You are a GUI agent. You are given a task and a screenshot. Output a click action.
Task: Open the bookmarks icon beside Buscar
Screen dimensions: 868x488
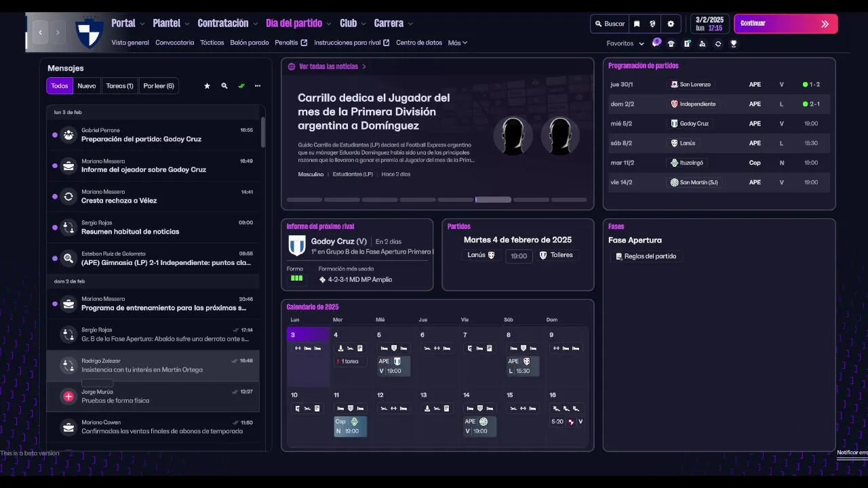[637, 24]
